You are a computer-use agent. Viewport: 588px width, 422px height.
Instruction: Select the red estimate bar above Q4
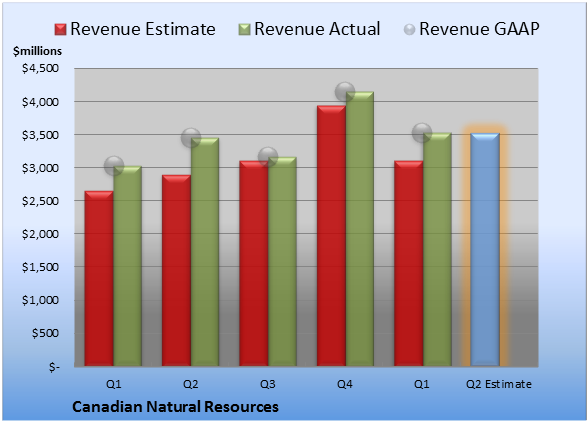pos(331,236)
